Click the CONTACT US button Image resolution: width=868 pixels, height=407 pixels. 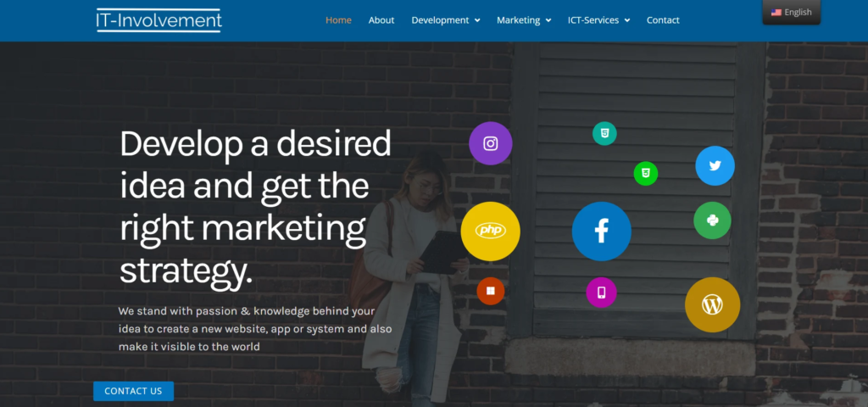tap(133, 391)
